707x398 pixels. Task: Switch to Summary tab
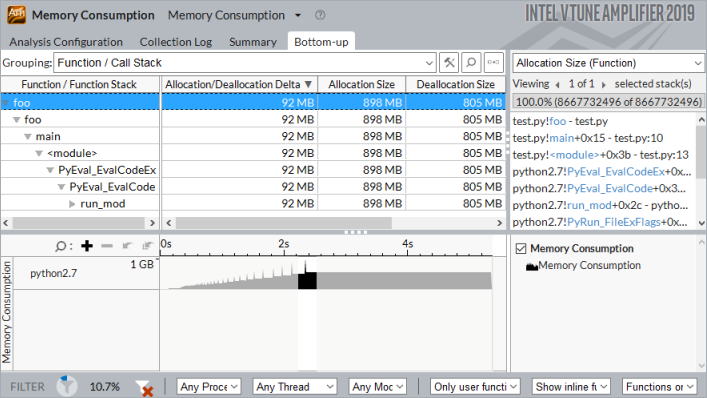coord(253,42)
